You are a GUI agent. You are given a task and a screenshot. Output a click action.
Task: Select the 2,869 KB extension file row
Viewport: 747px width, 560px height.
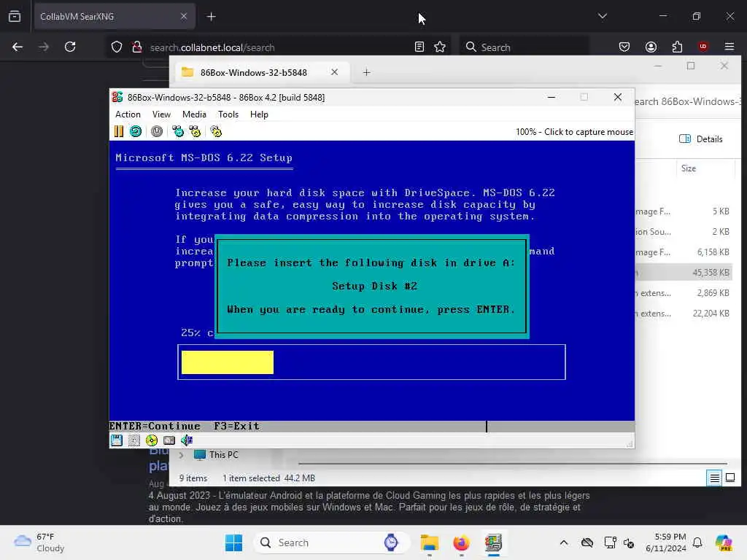point(683,293)
